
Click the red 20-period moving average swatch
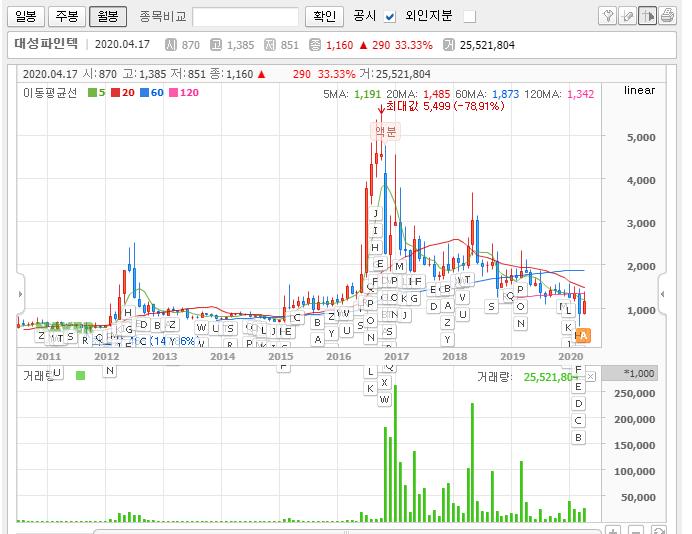pos(115,93)
